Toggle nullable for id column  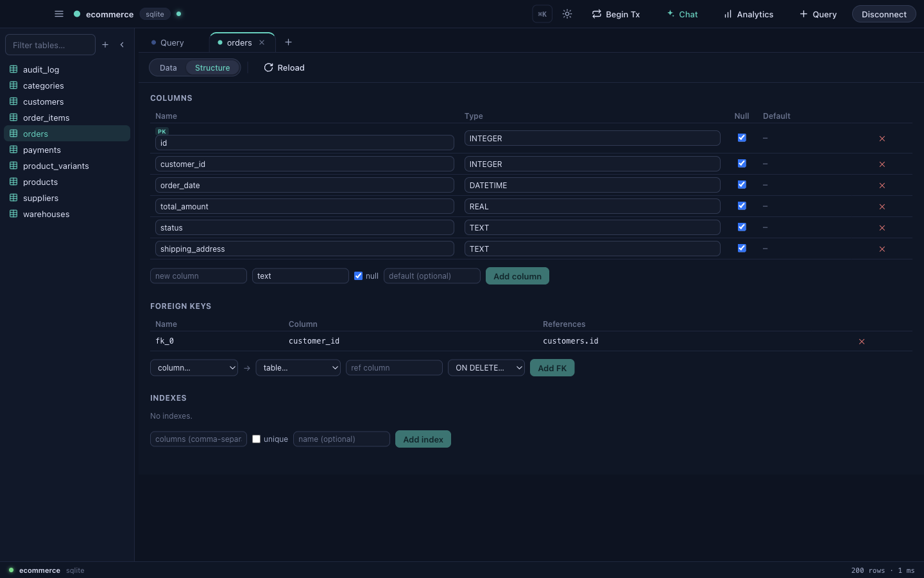[x=742, y=137]
